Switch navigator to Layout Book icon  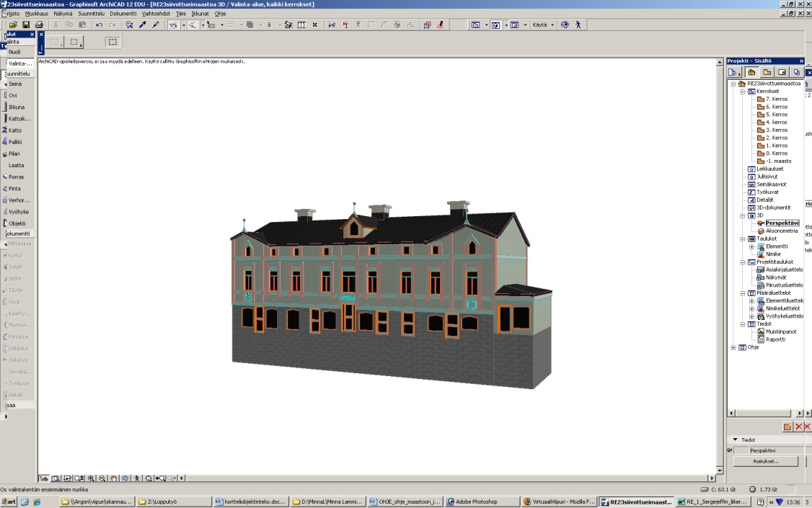click(782, 73)
